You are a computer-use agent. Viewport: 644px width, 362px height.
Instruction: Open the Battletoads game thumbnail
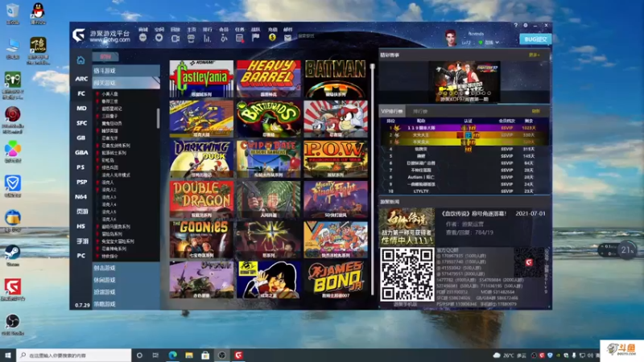coord(269,119)
